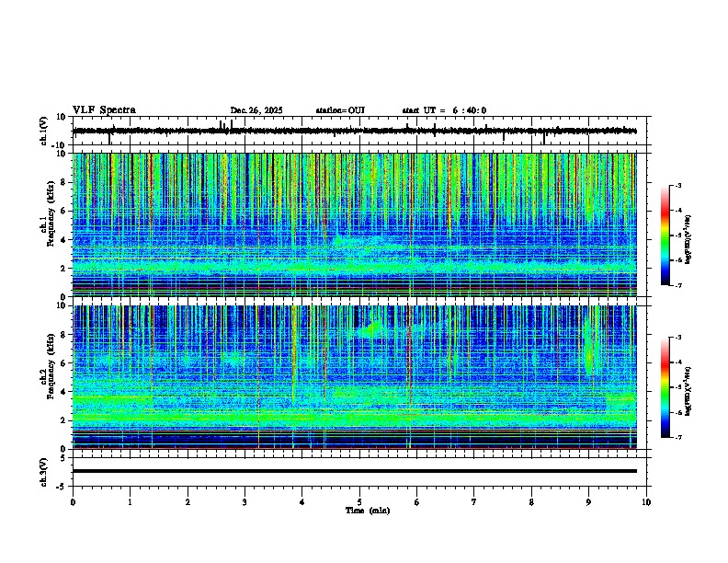The height and width of the screenshot is (563, 728).
Task: Click the "-7" label on ch.2 color bar
Action: 677,438
